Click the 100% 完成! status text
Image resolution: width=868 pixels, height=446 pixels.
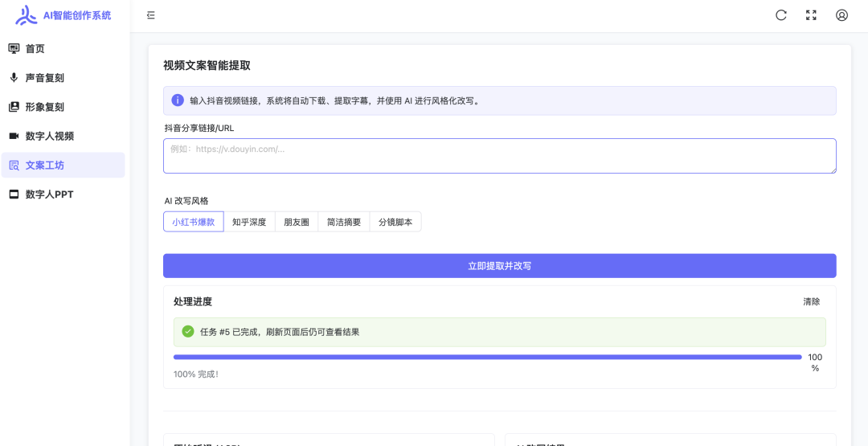[x=196, y=374]
